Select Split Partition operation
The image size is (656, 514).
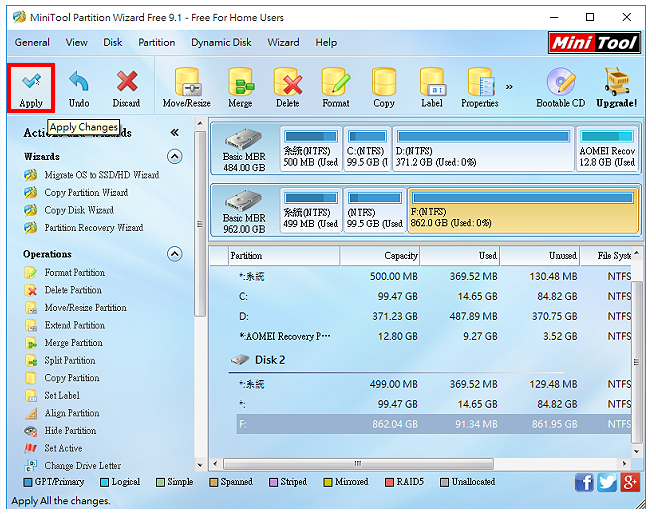[x=60, y=361]
